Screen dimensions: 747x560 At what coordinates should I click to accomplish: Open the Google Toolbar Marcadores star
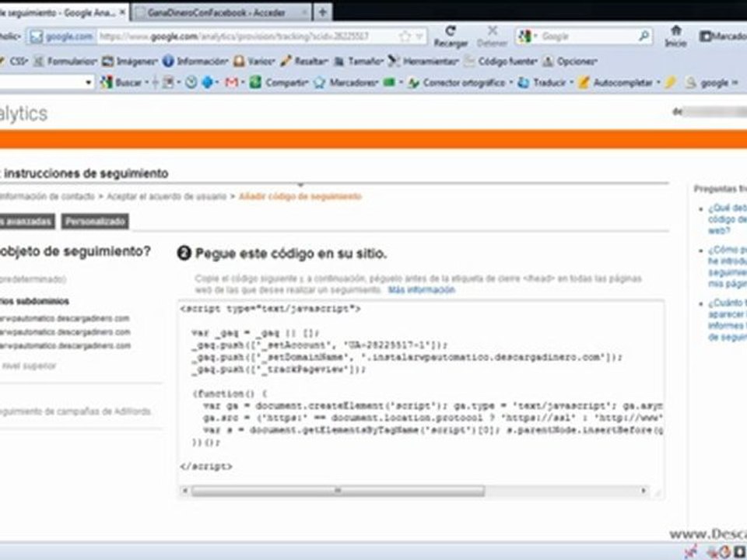pyautogui.click(x=345, y=82)
